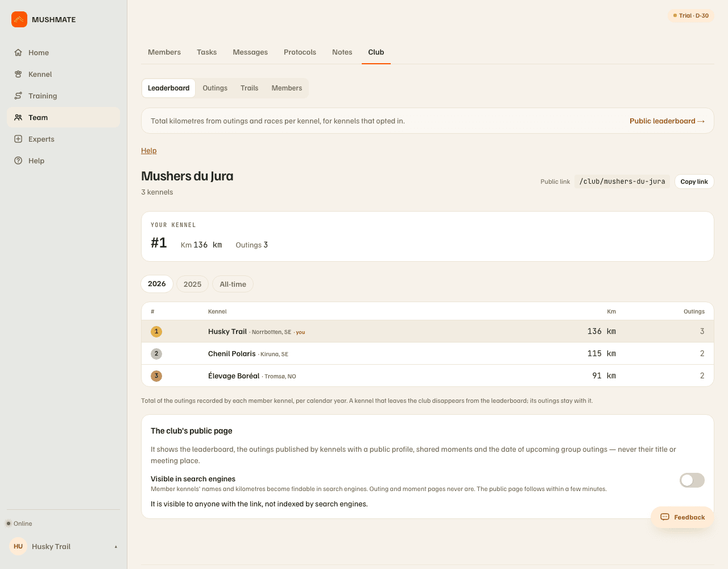Image resolution: width=728 pixels, height=569 pixels.
Task: Click the Feedback chat bubble icon
Action: coord(665,517)
